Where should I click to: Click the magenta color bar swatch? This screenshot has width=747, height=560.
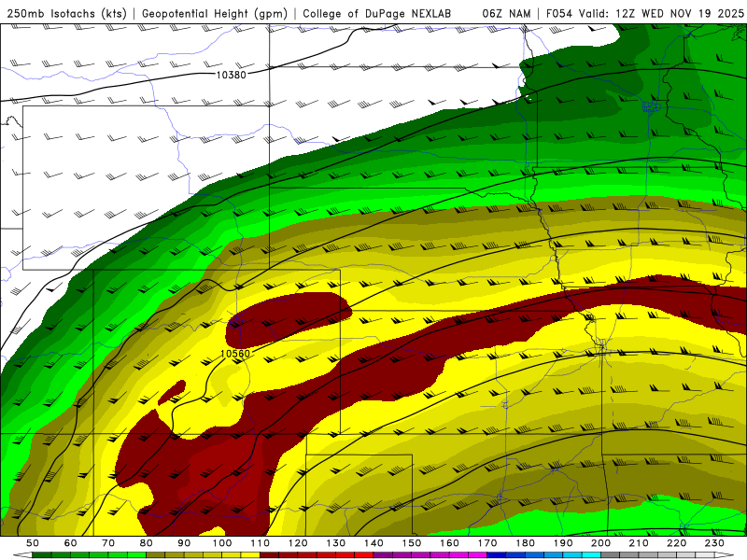tap(477, 554)
